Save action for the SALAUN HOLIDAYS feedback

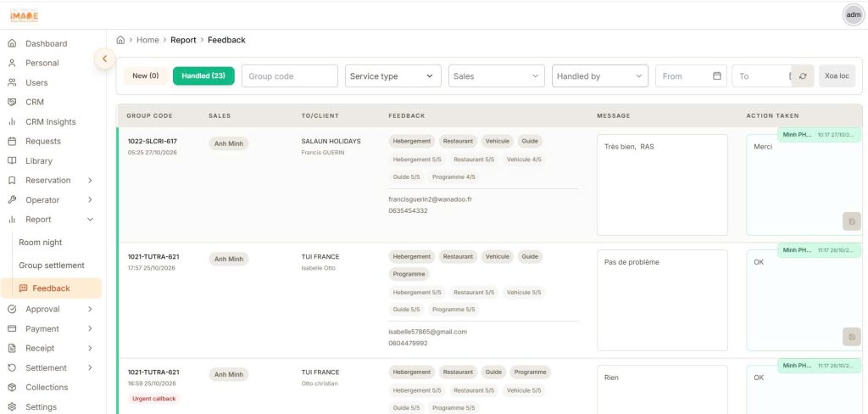[851, 221]
